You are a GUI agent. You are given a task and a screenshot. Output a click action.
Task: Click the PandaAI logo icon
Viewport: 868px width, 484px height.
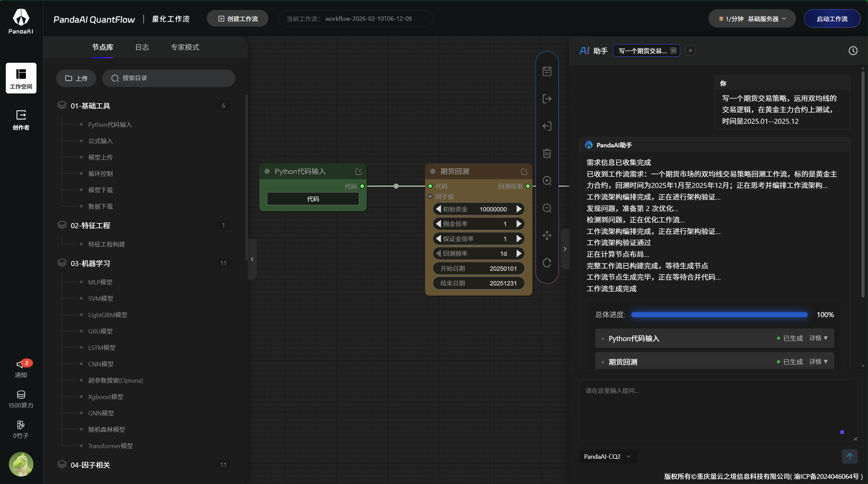point(21,17)
